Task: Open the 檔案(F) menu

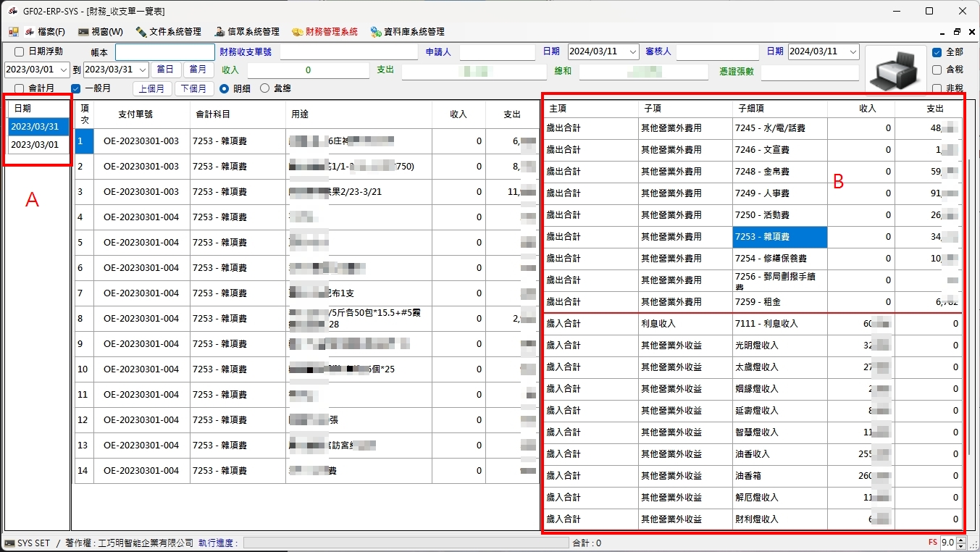Action: point(45,32)
